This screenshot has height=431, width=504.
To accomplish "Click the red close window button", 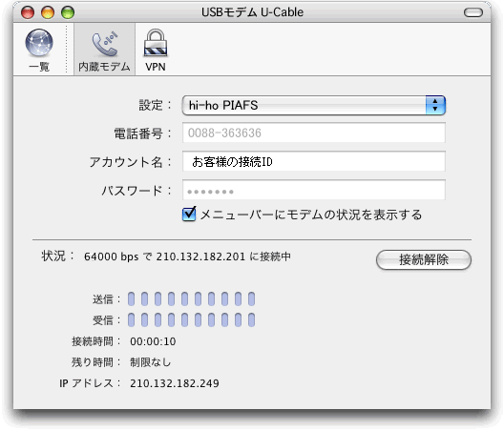I will point(28,12).
